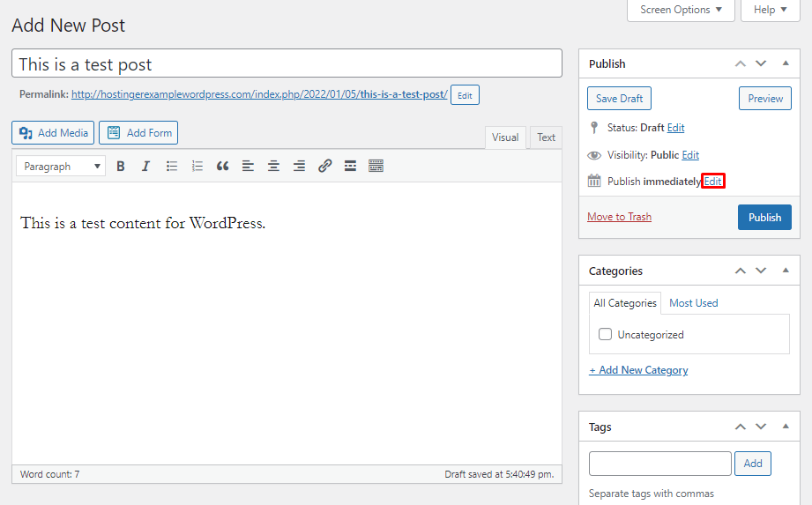
Task: Show the toolbar toggle (kitchen sink)
Action: [376, 166]
